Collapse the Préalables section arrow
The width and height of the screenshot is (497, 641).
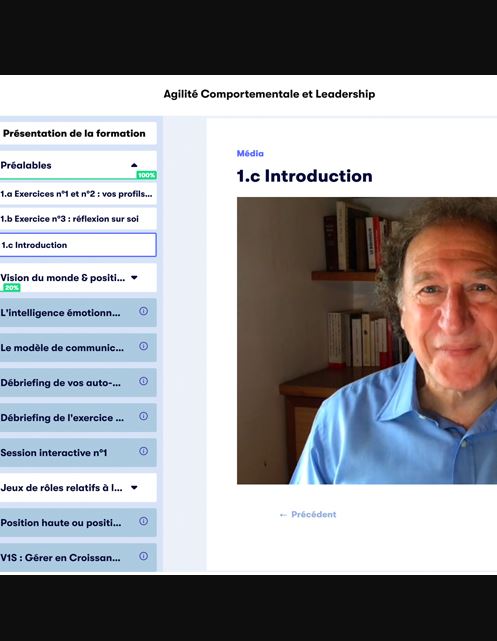click(x=134, y=166)
